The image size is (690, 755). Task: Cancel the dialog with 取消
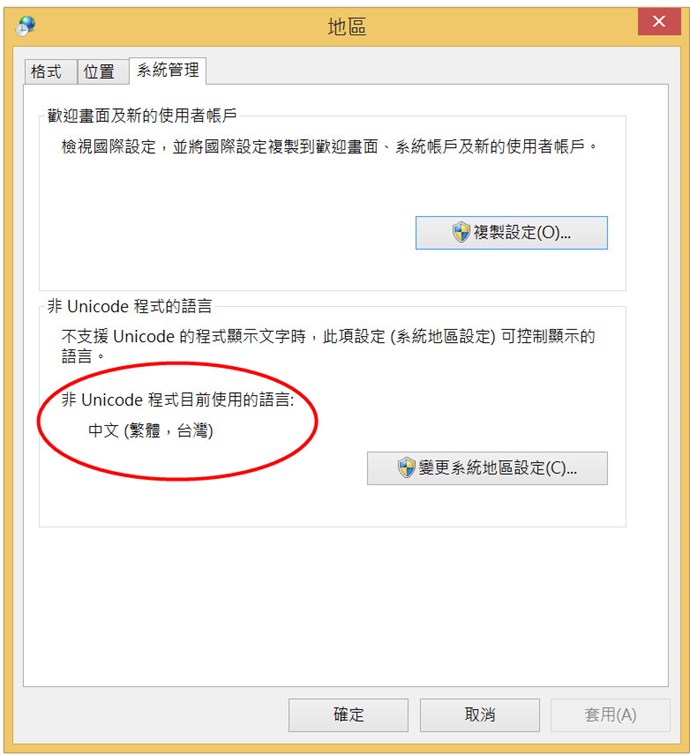tap(480, 715)
